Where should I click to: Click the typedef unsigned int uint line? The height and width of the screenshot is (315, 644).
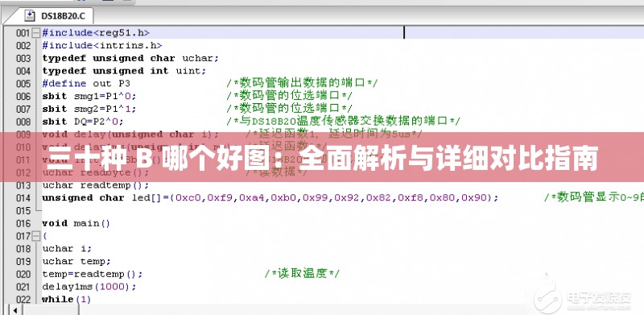pos(124,71)
